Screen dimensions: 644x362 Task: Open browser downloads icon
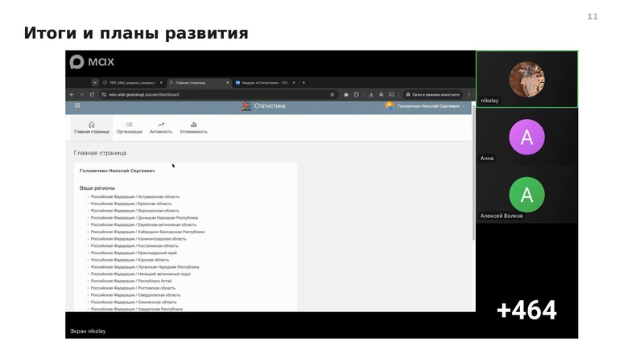tap(371, 94)
